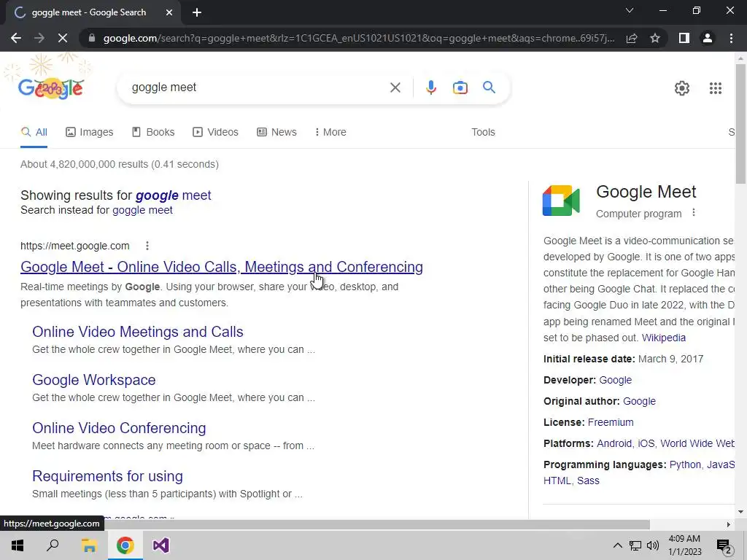The width and height of the screenshot is (747, 560).
Task: Select the All results tab
Action: pos(34,133)
